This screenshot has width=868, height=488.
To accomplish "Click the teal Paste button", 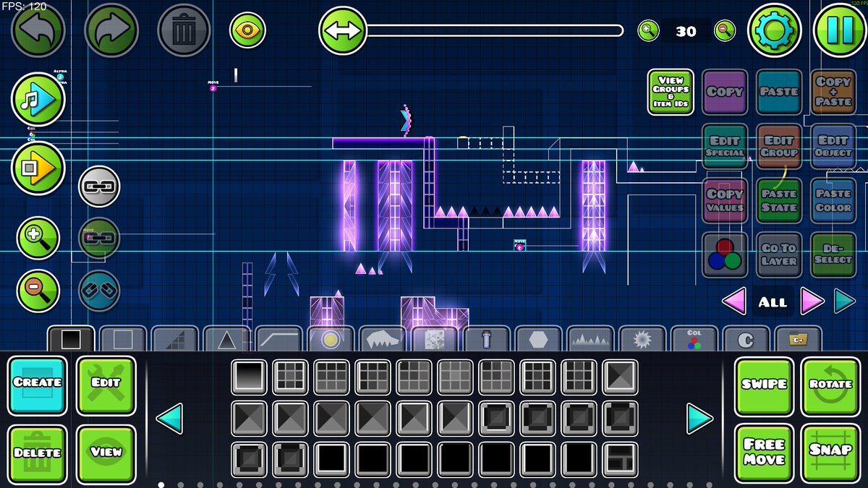I will click(779, 92).
